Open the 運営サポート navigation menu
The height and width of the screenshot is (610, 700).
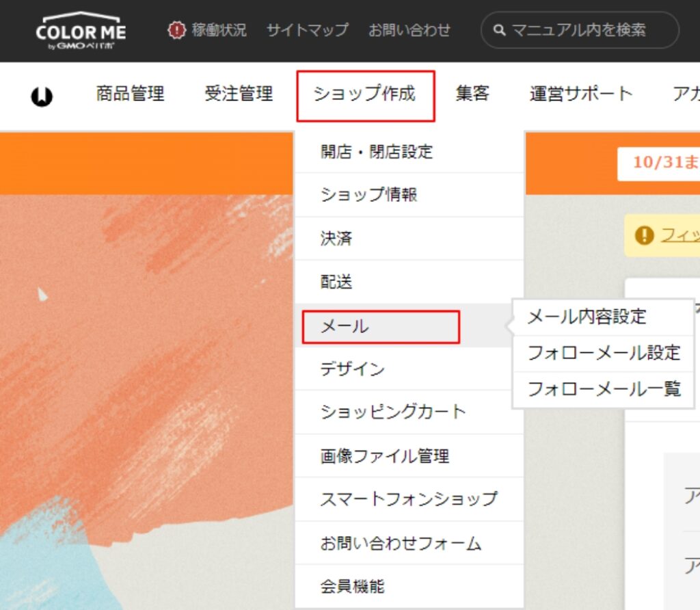(581, 94)
